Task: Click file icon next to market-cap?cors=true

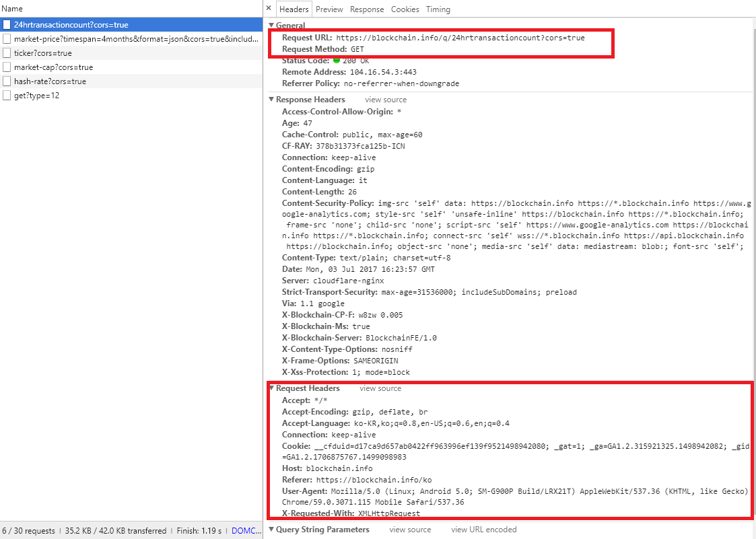Action: (x=7, y=67)
